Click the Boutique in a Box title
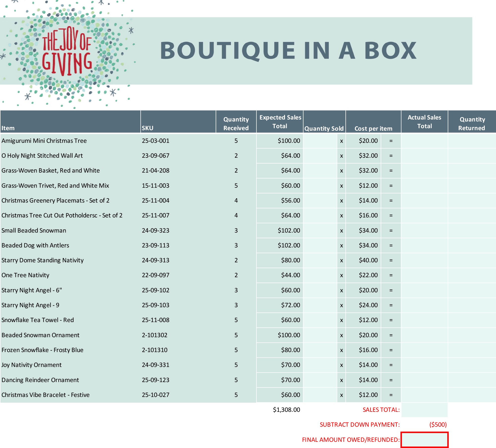496x448 pixels. tap(288, 51)
